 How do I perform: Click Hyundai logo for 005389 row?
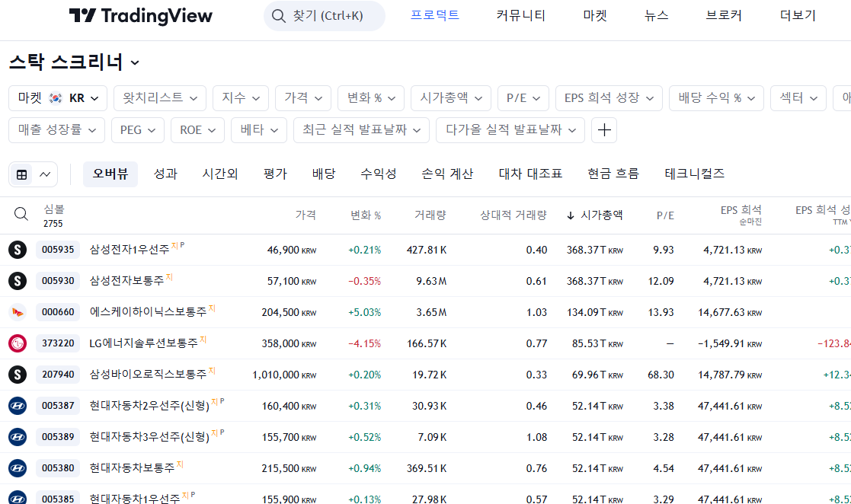(18, 437)
